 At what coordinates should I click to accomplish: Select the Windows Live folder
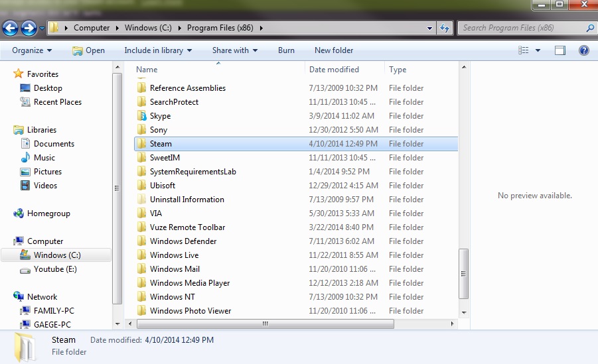click(x=174, y=255)
